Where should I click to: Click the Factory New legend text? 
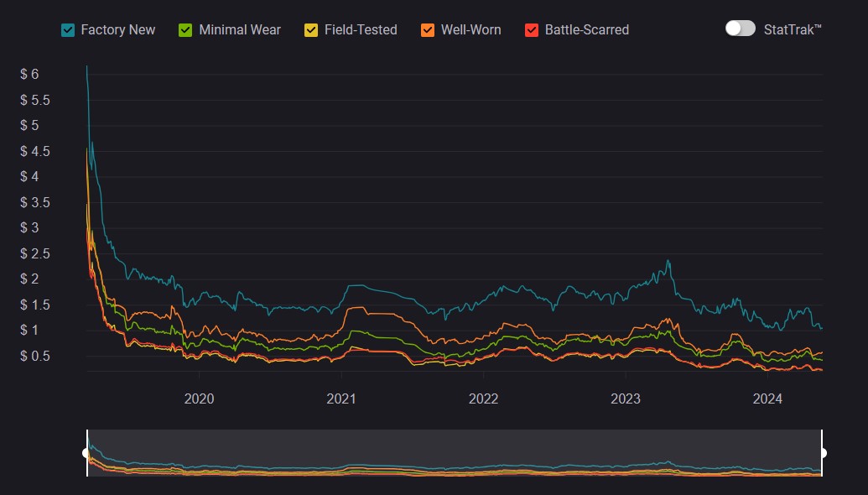pos(117,30)
